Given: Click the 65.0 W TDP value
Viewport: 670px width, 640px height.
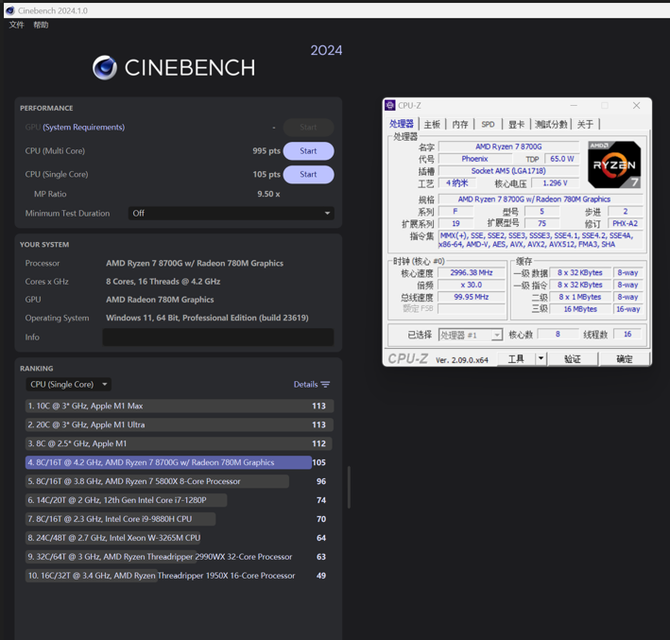Looking at the screenshot, I should click(x=562, y=159).
